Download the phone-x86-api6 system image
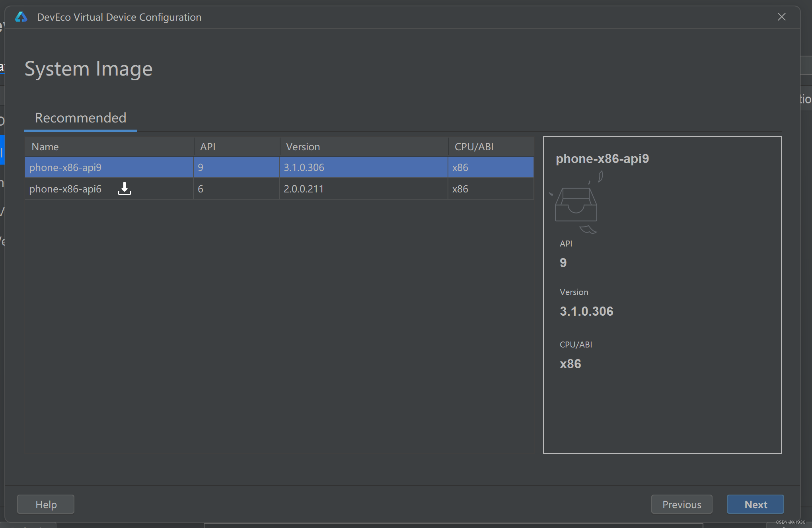Viewport: 812px width, 528px height. (125, 188)
